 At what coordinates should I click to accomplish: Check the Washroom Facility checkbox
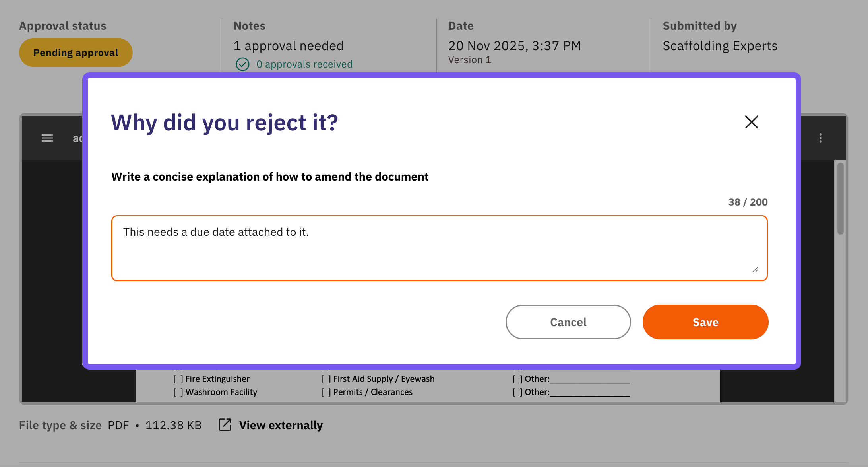pyautogui.click(x=178, y=392)
